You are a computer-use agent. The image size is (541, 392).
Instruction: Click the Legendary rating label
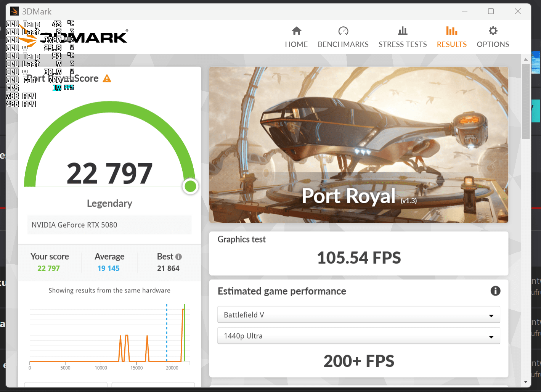pyautogui.click(x=109, y=204)
